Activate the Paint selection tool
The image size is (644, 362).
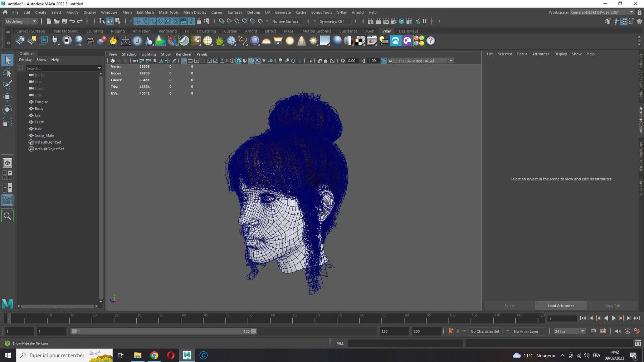[x=7, y=85]
